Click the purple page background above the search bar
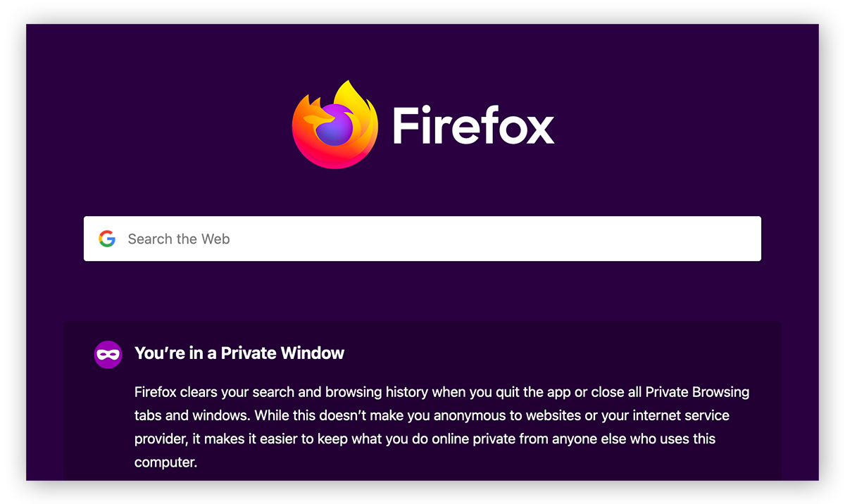Image resolution: width=845 pixels, height=504 pixels. coord(423,190)
